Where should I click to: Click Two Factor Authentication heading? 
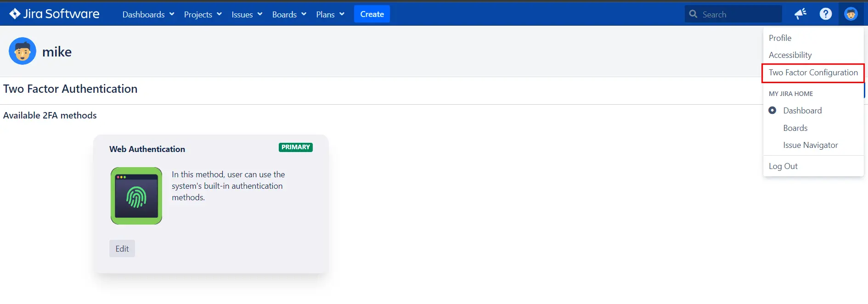point(70,89)
